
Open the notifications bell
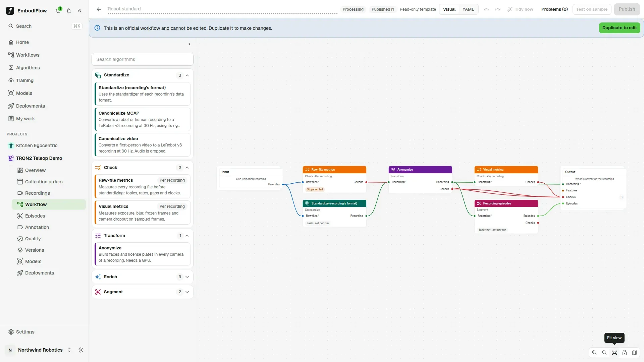69,11
